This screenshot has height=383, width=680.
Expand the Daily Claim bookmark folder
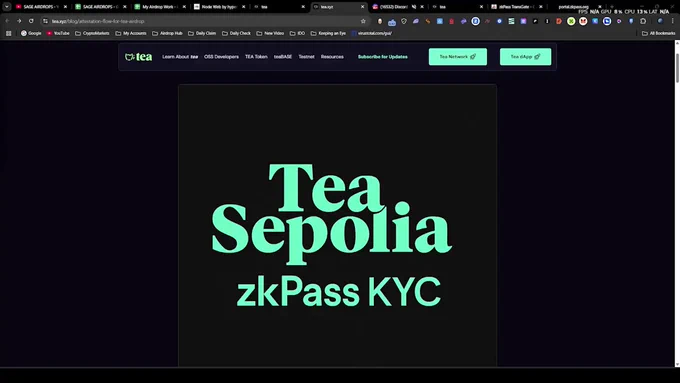[x=202, y=33]
